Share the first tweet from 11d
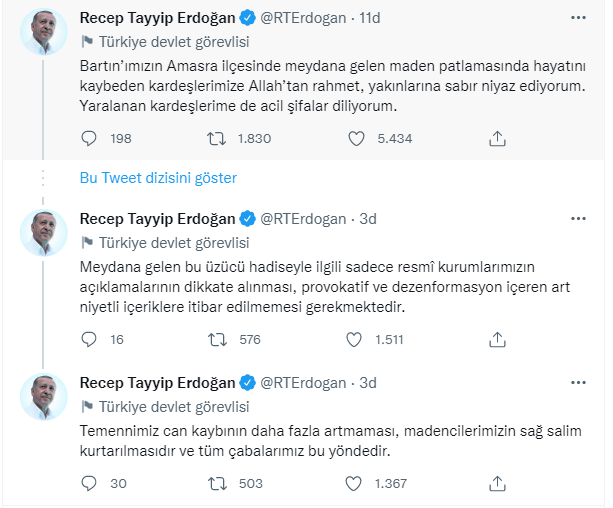 tap(497, 138)
